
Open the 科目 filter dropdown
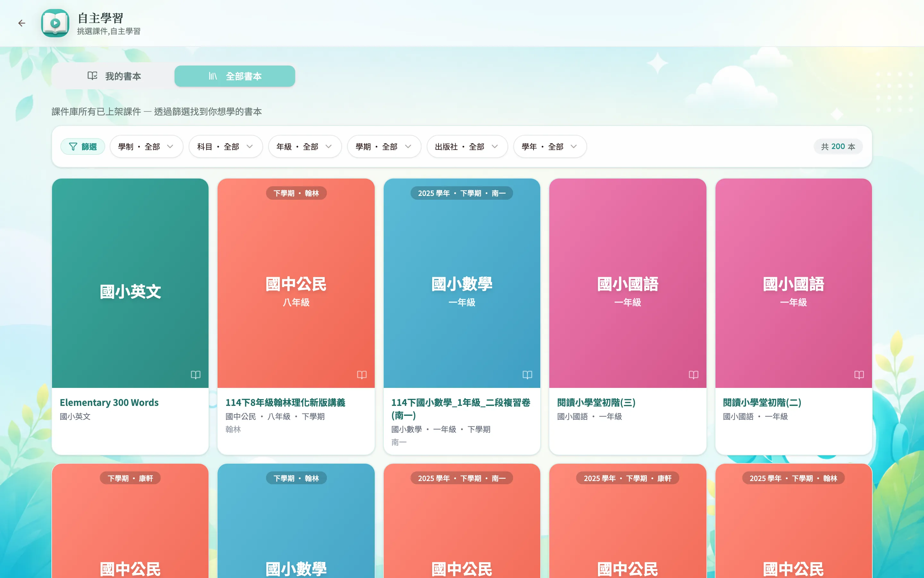[x=225, y=146]
